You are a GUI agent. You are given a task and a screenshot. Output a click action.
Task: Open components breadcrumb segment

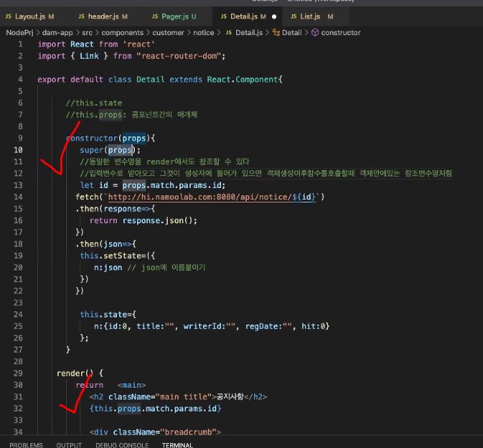click(122, 32)
